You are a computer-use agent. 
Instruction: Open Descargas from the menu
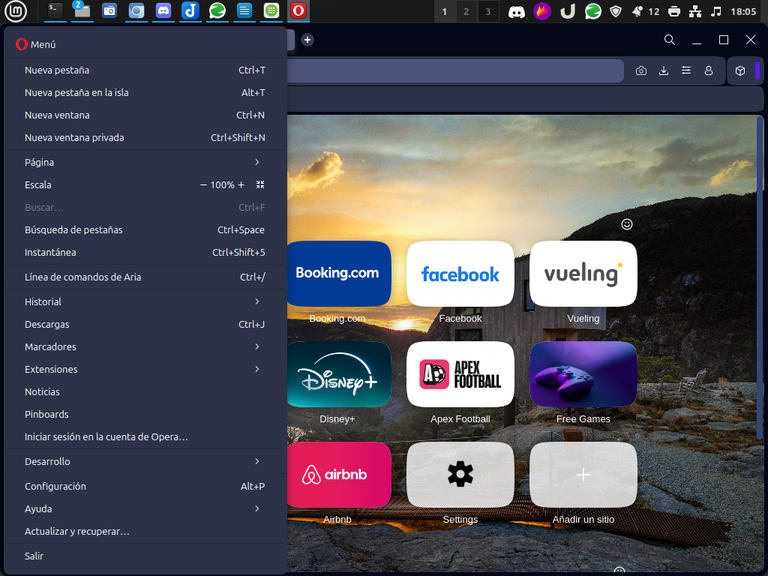(145, 324)
